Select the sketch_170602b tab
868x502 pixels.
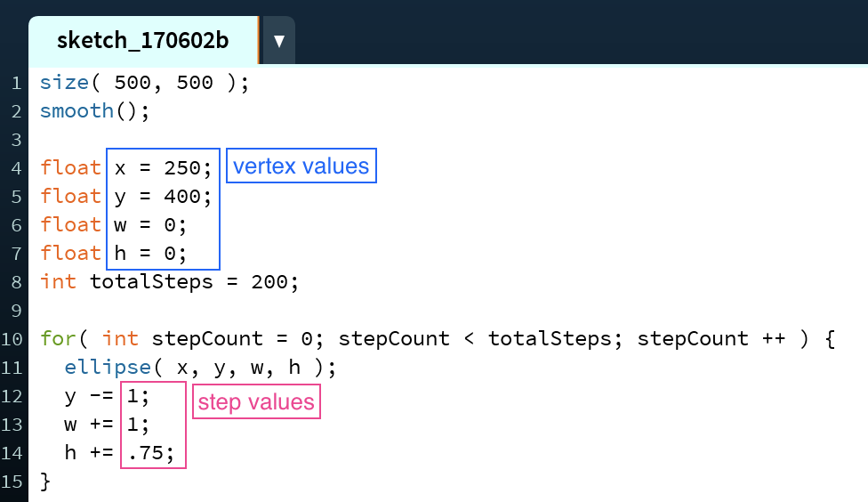coord(143,40)
